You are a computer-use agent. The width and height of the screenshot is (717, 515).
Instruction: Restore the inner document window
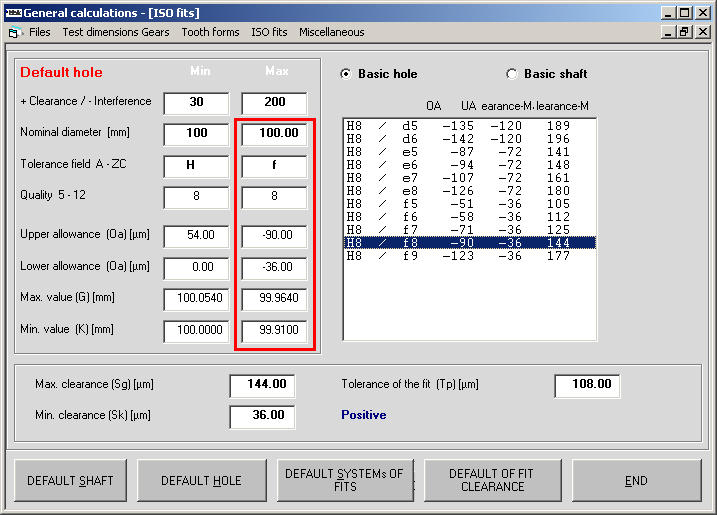pyautogui.click(x=685, y=32)
